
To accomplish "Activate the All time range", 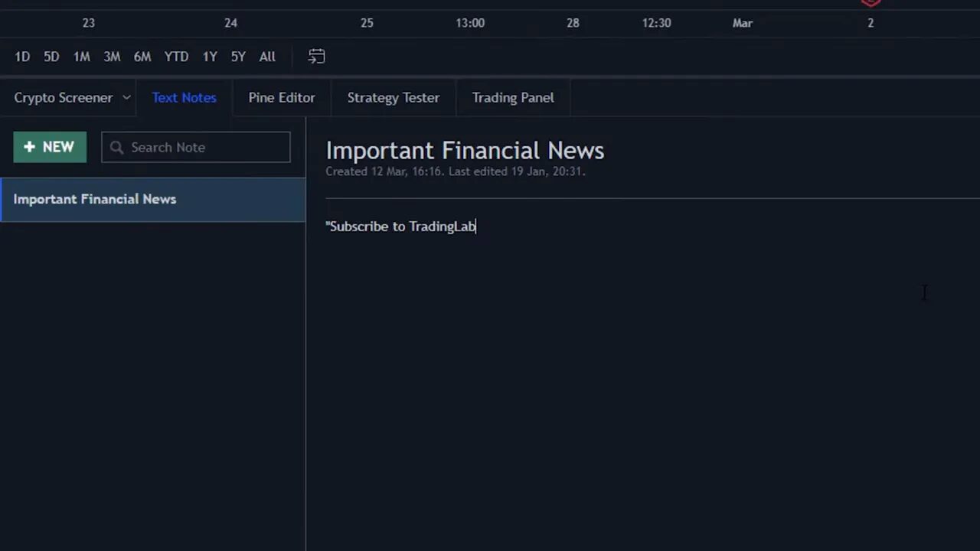I will click(x=266, y=56).
